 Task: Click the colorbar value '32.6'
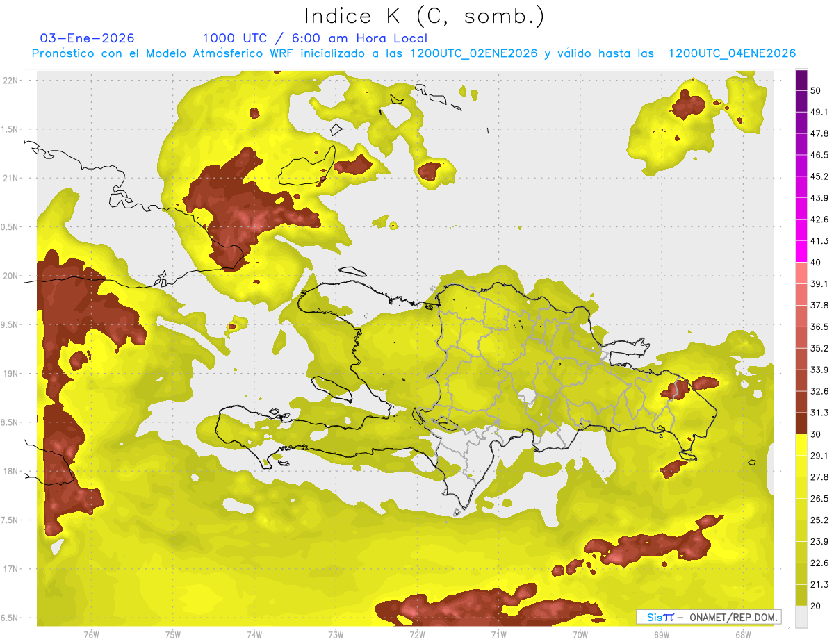coord(819,391)
